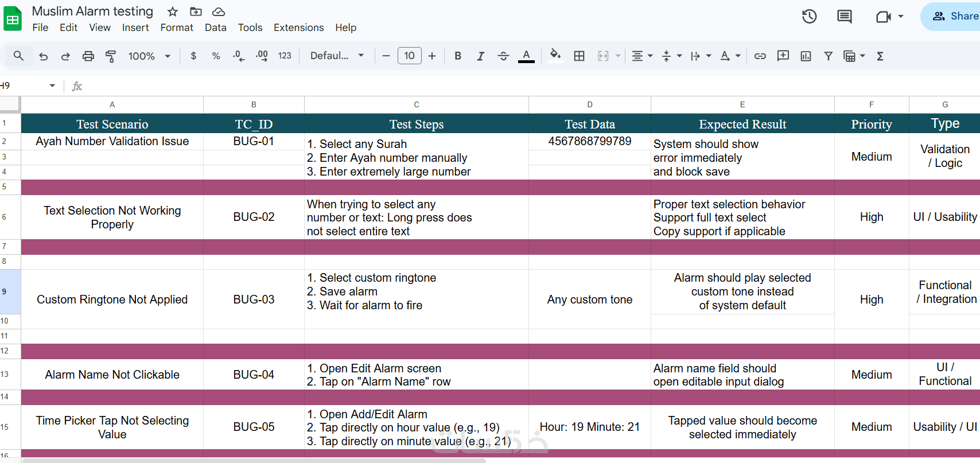Create a filter
This screenshot has height=463, width=980.
click(x=828, y=56)
